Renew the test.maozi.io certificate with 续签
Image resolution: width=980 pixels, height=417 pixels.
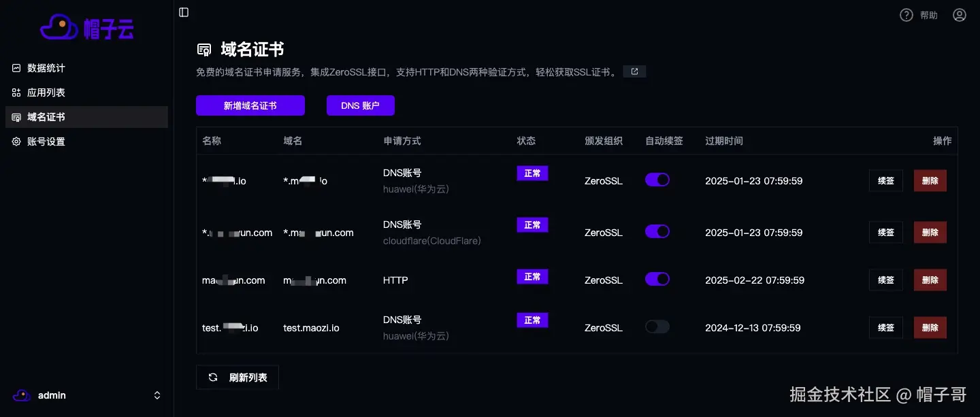(885, 327)
